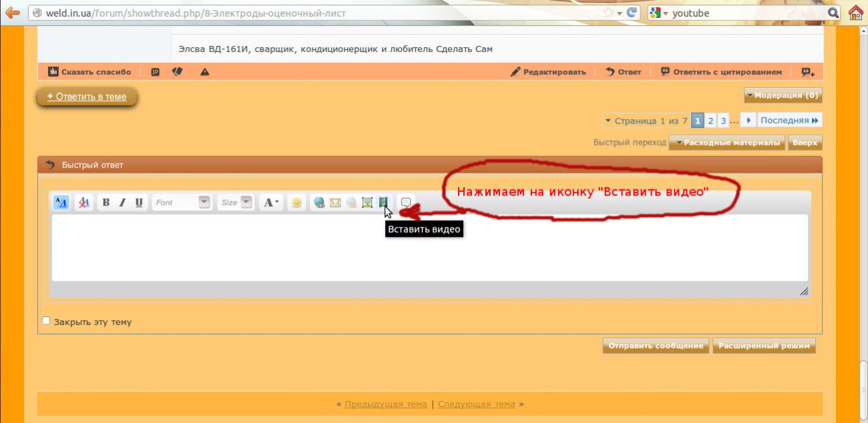The image size is (868, 423).
Task: Click the Insert Email envelope icon
Action: [335, 202]
